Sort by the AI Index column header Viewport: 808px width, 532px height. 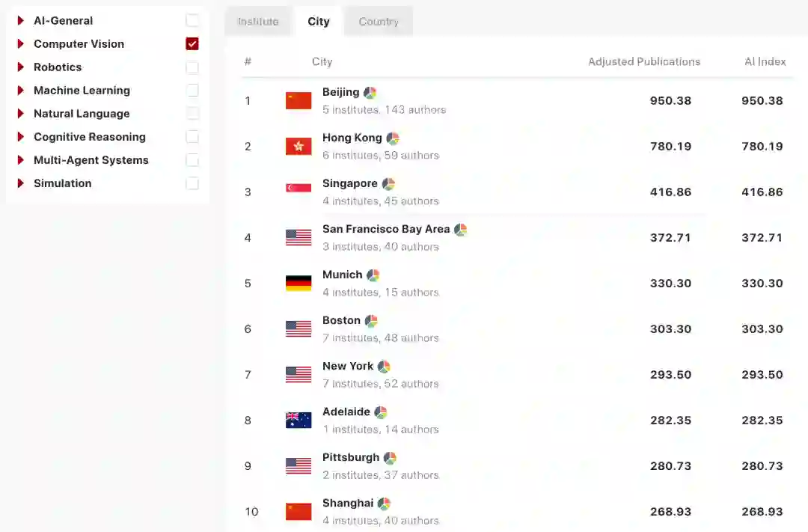765,61
